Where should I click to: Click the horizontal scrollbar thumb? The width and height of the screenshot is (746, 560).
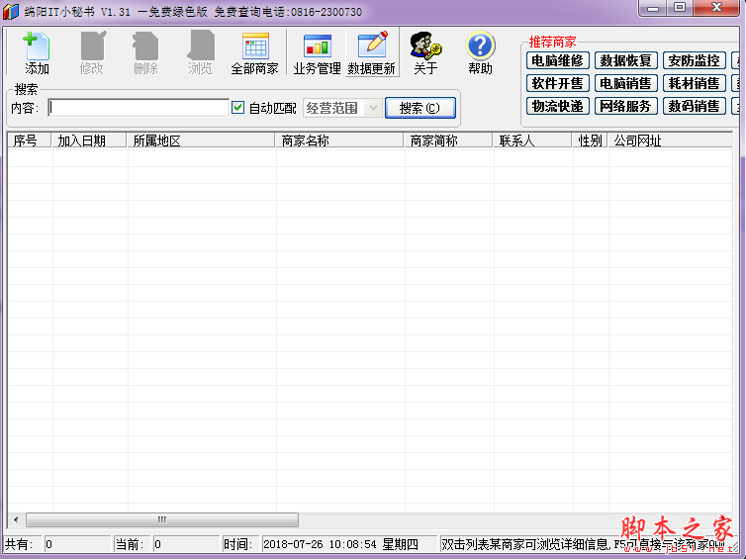161,519
